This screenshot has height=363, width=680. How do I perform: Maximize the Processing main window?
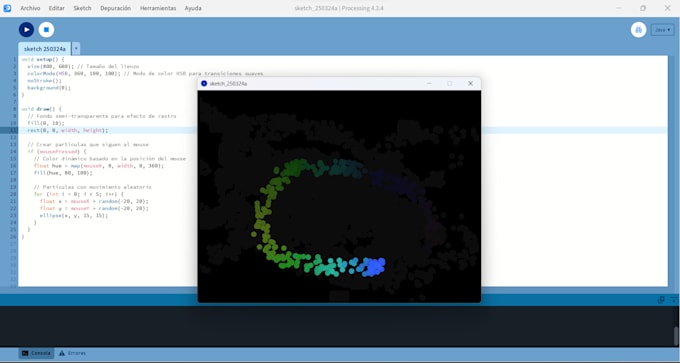click(643, 8)
